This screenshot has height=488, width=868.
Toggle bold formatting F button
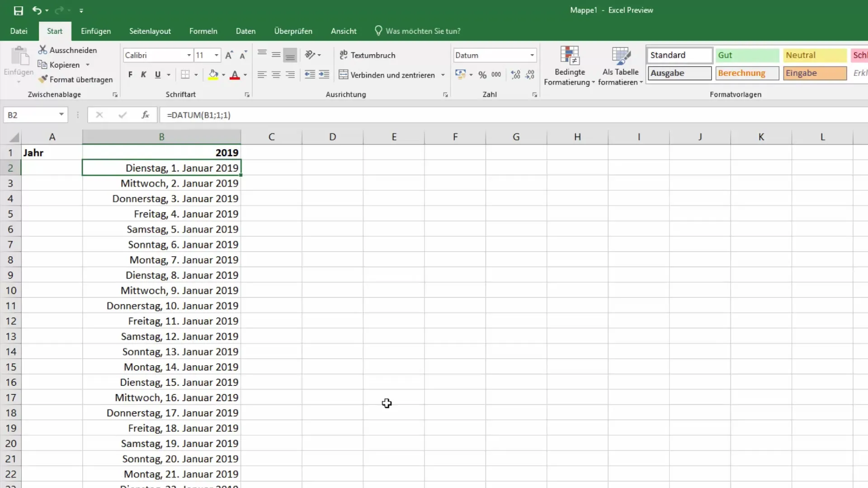click(x=130, y=75)
